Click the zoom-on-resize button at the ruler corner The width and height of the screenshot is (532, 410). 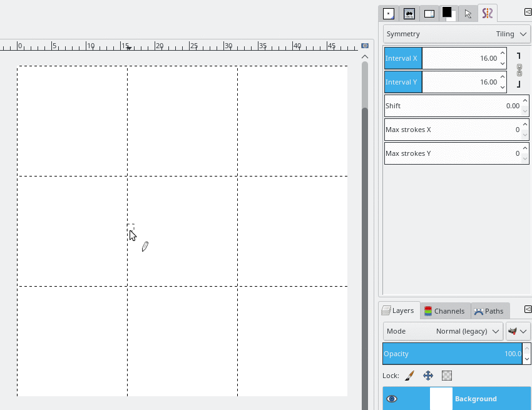[x=365, y=46]
